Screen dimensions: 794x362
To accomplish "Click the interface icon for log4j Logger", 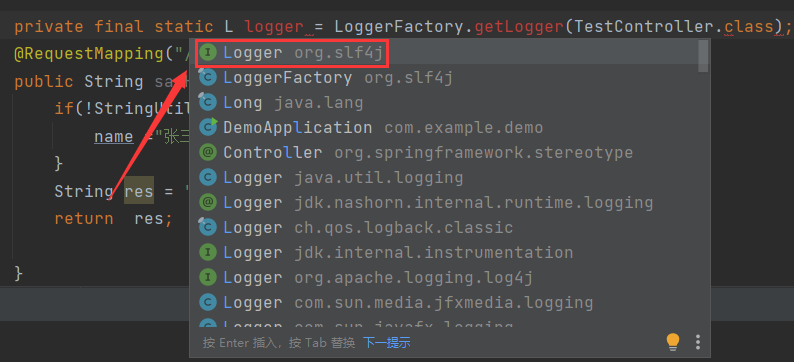I will [208, 277].
